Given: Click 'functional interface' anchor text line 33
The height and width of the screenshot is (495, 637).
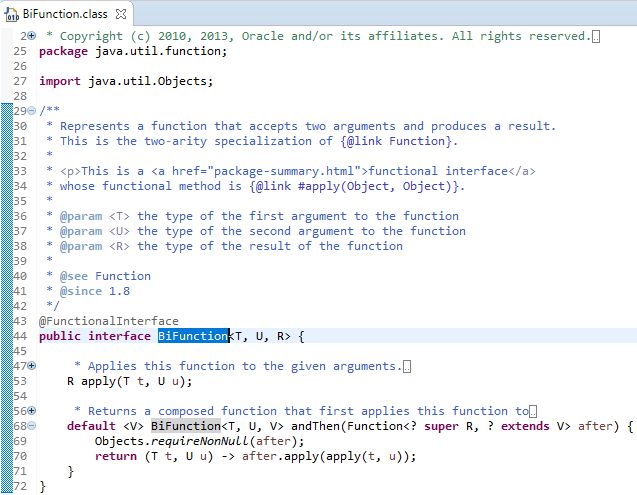Looking at the screenshot, I should [x=438, y=171].
